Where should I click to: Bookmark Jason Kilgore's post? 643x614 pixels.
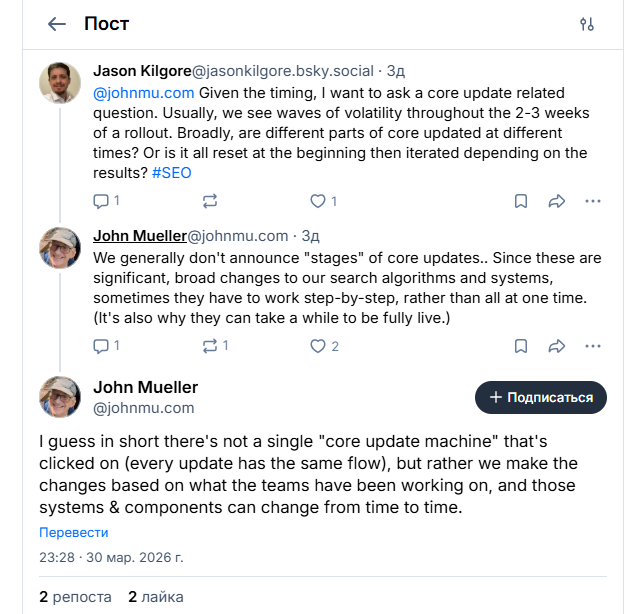[x=521, y=201]
